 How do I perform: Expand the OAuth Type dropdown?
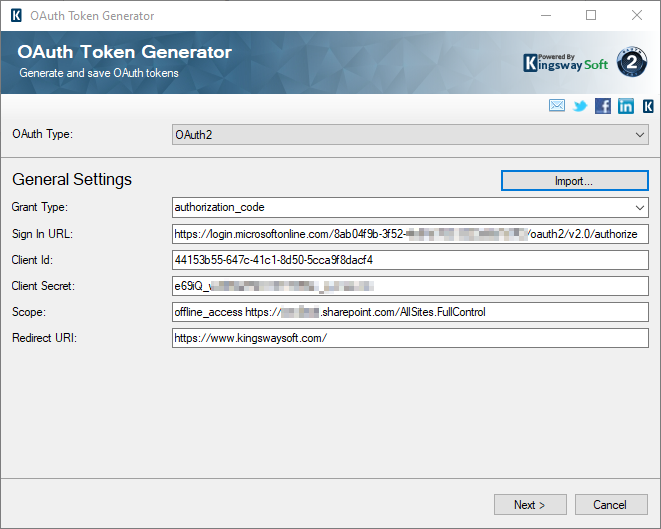coord(410,134)
